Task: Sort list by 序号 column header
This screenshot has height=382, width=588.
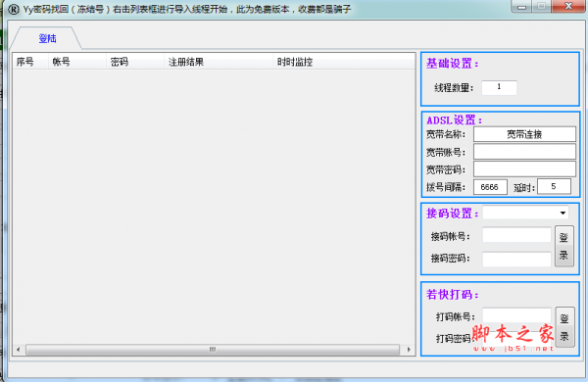Action: coord(30,62)
